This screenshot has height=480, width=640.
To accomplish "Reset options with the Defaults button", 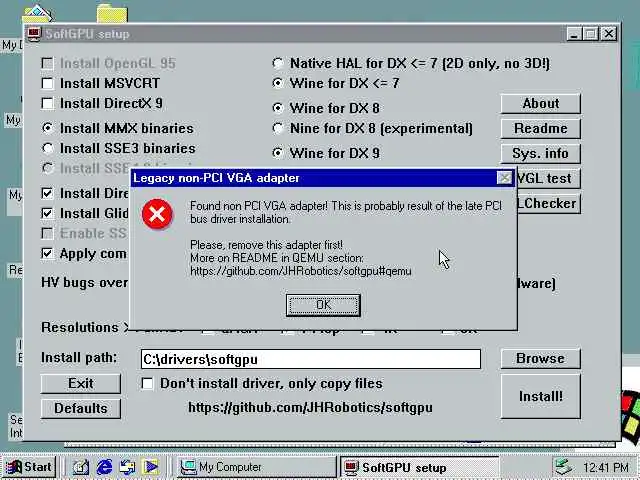I will (81, 409).
